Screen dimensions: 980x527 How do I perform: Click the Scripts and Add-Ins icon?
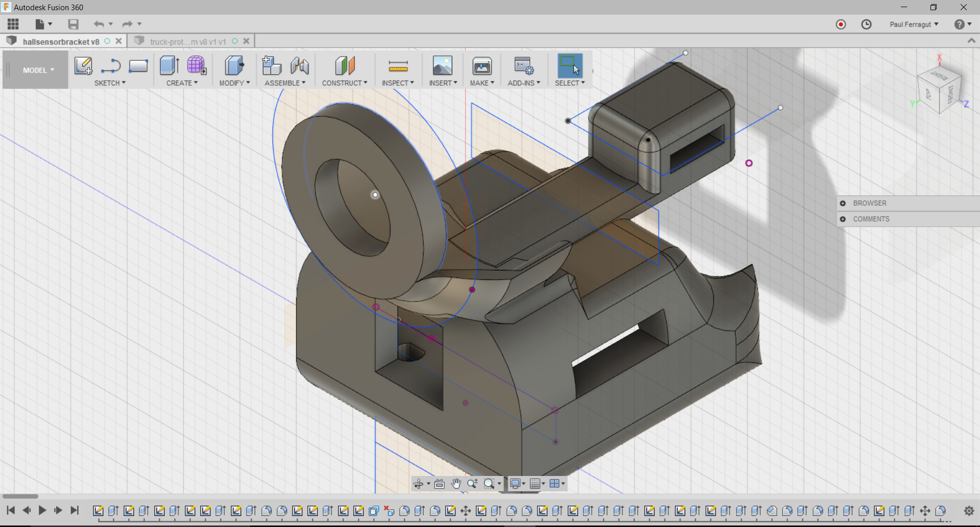(x=524, y=66)
